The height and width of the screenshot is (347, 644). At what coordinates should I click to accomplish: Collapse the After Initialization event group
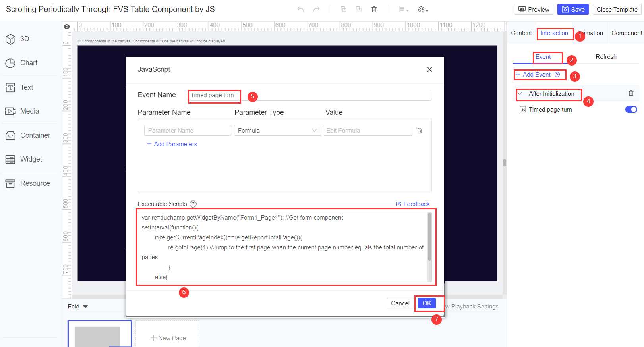(520, 94)
